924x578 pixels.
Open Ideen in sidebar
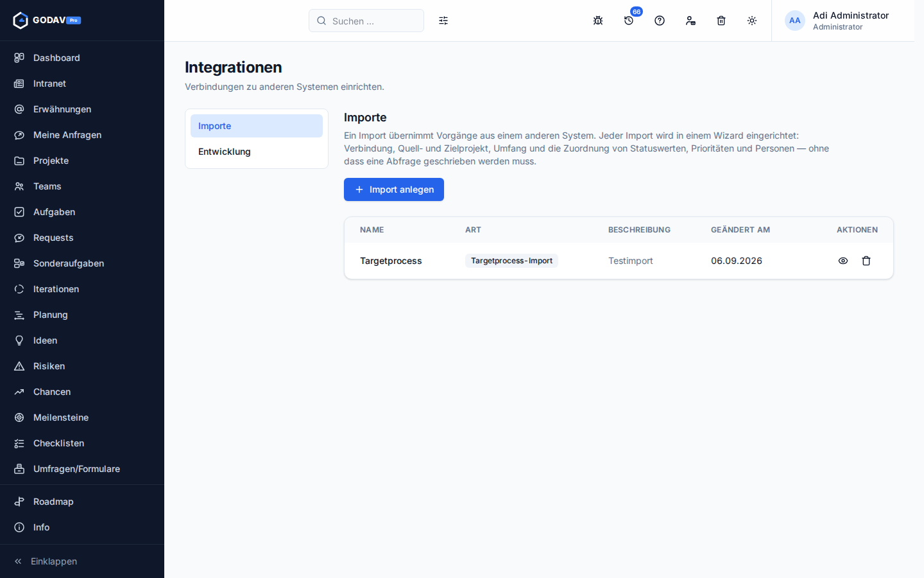82,340
